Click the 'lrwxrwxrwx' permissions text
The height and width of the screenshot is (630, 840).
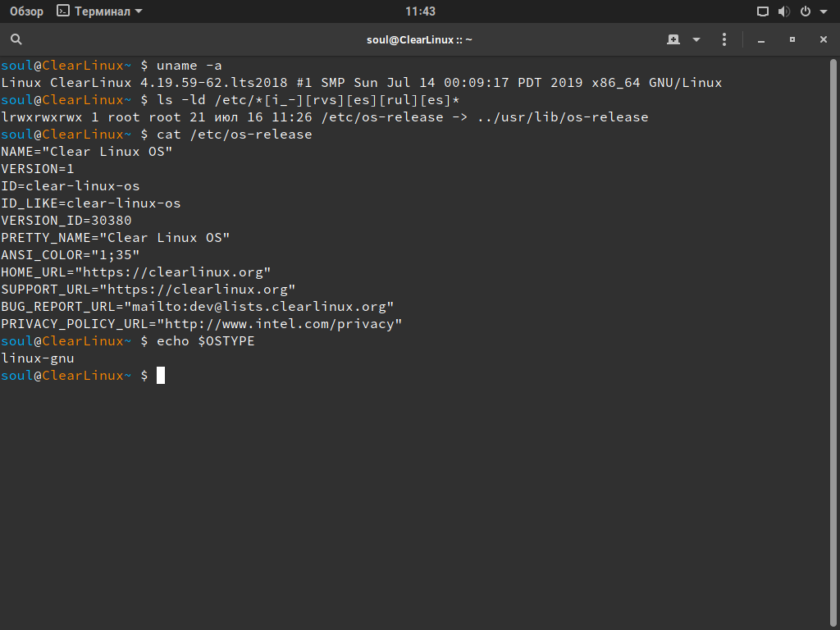click(x=42, y=116)
